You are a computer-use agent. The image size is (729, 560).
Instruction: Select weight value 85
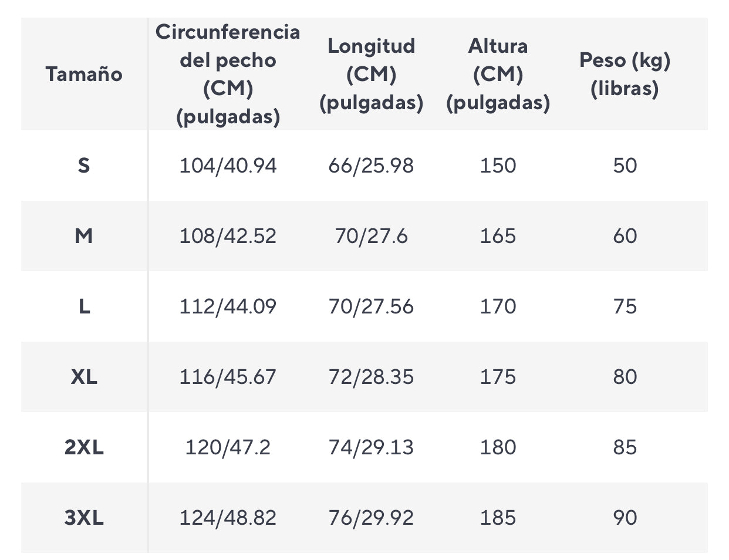click(x=625, y=447)
